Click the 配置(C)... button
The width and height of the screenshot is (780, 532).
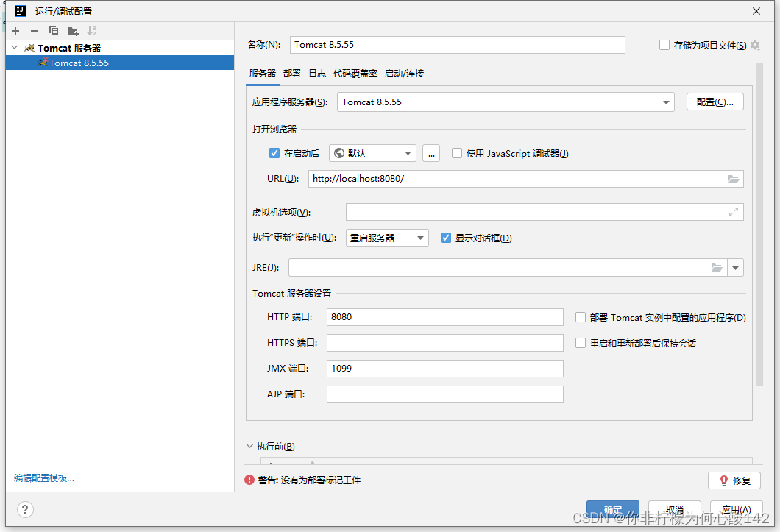(x=715, y=102)
